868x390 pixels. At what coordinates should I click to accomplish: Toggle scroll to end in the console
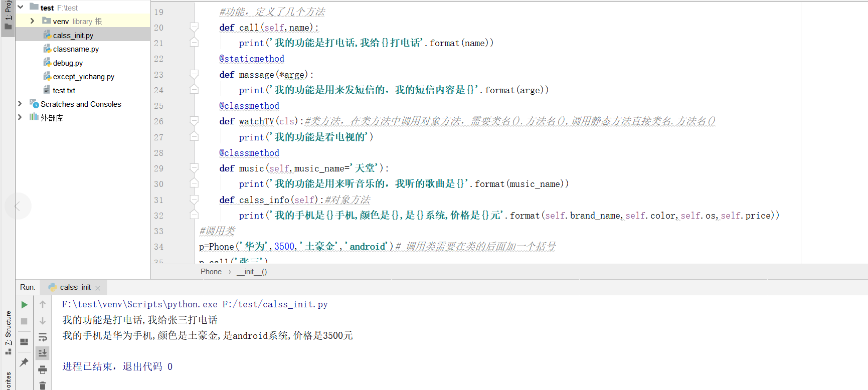(43, 353)
